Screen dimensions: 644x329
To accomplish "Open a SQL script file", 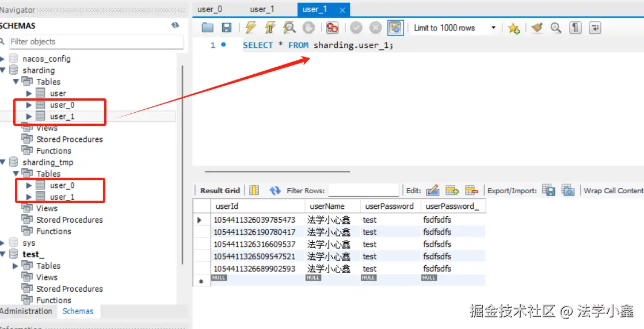I will (x=208, y=28).
